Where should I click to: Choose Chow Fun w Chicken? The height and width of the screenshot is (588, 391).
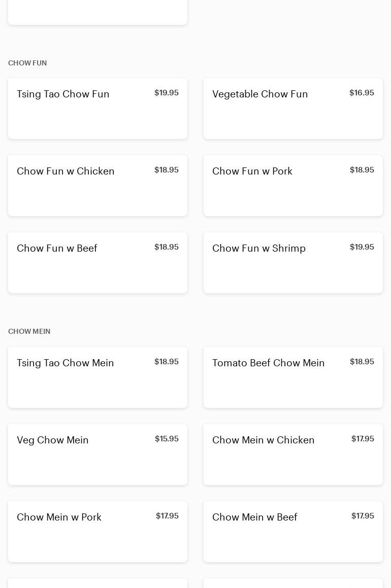(97, 185)
